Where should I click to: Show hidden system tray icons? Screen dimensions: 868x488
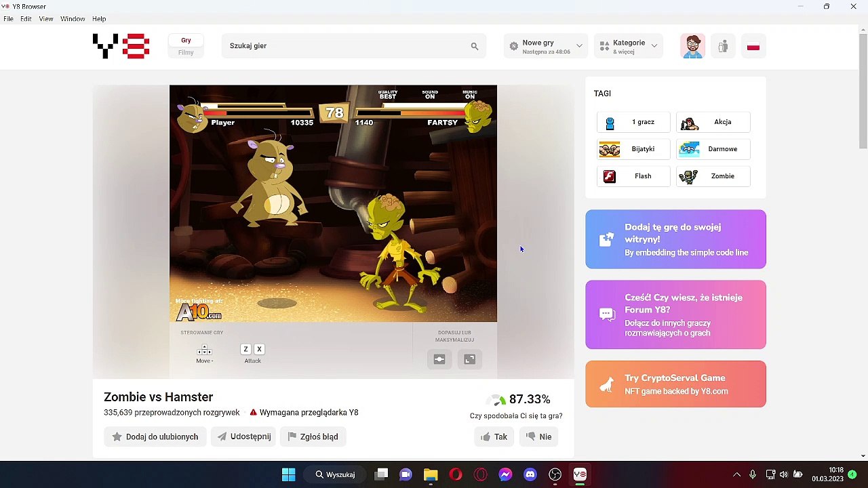click(736, 474)
